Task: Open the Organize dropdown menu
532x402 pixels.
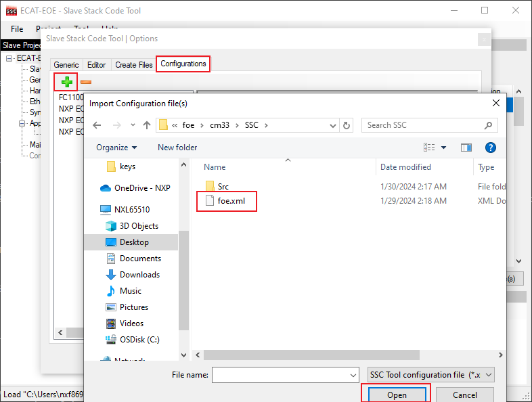Action: point(116,148)
